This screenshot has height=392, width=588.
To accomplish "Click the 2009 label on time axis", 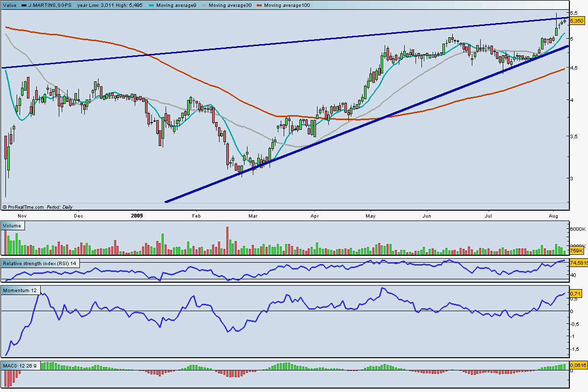I will (137, 215).
